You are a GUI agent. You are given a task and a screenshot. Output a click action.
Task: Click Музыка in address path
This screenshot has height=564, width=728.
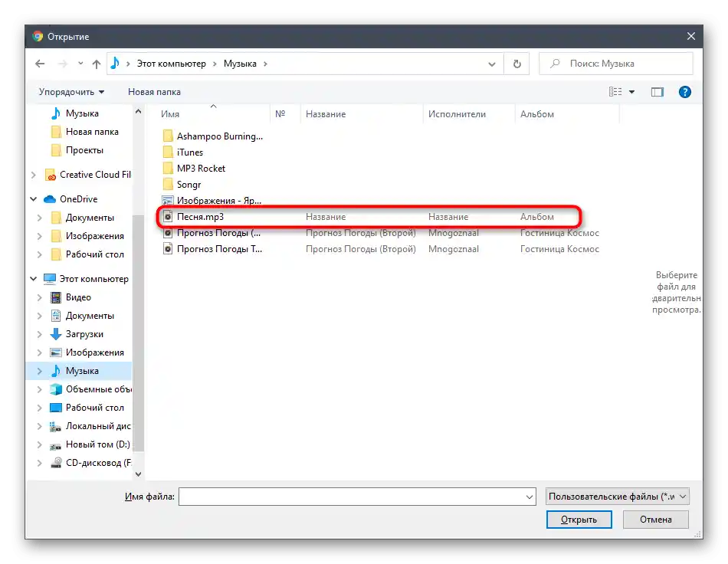coord(240,64)
